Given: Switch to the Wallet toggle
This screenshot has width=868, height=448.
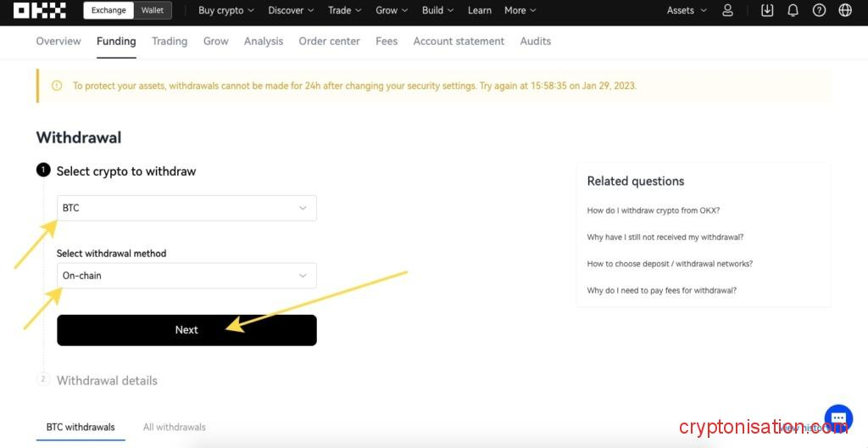Looking at the screenshot, I should click(153, 11).
